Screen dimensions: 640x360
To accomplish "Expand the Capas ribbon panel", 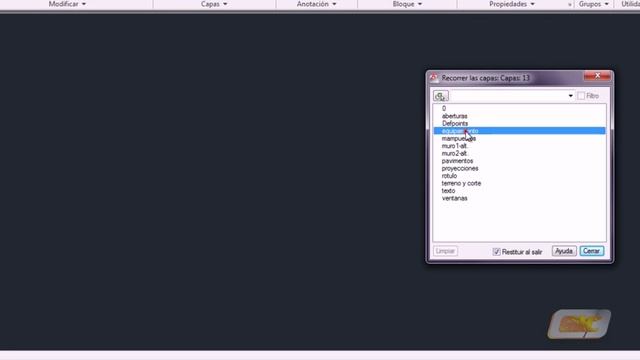I will coord(214,4).
